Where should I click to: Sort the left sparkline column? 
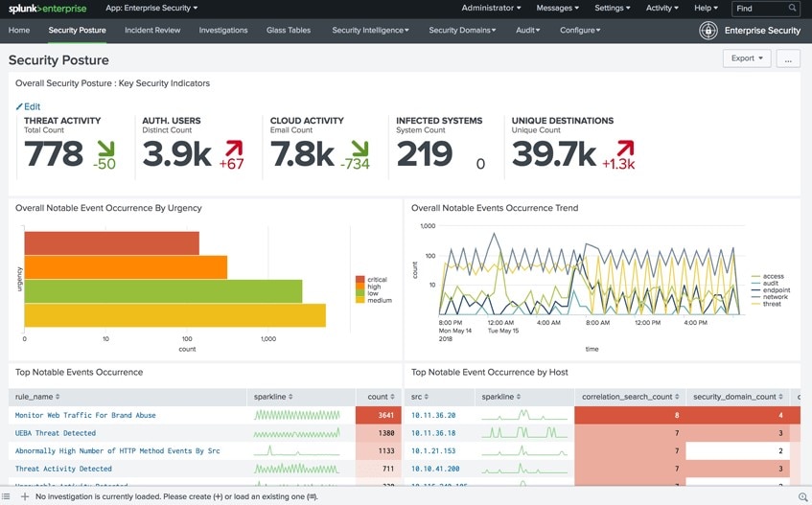coord(273,397)
